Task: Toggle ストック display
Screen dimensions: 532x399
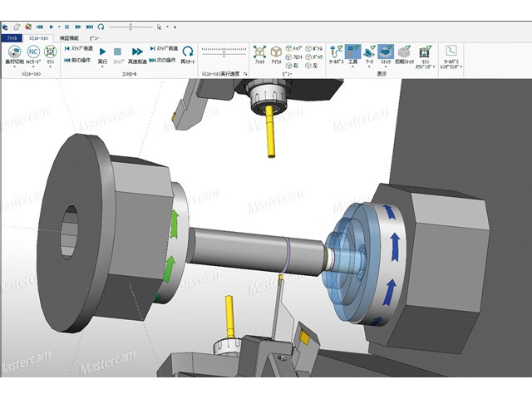Action: [x=386, y=53]
